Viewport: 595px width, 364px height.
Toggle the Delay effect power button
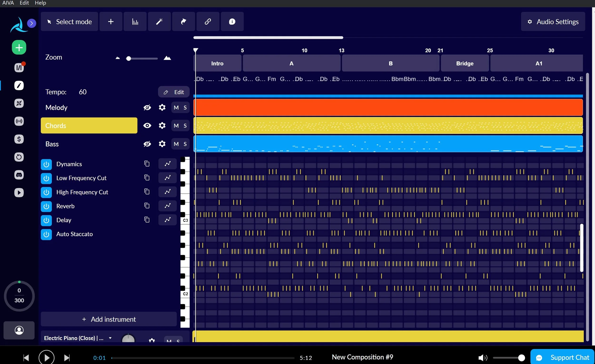tap(46, 220)
